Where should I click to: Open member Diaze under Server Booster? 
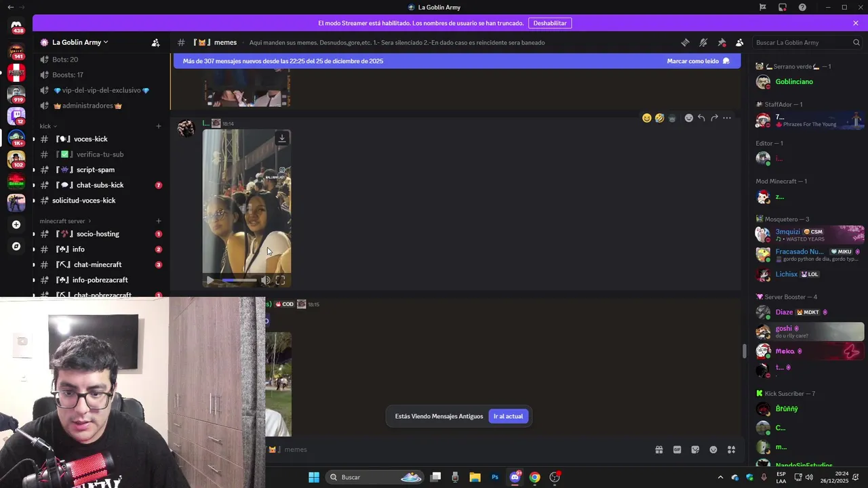[x=810, y=312]
